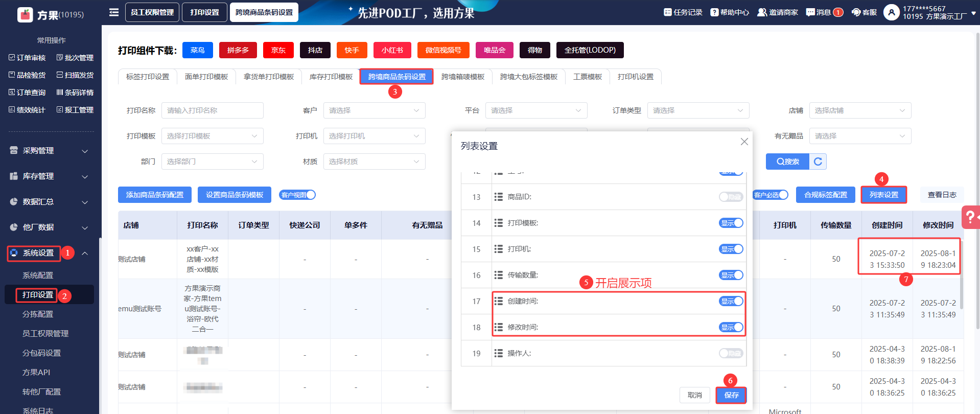The width and height of the screenshot is (980, 414).
Task: Switch to the 拿货单打印模板 tab
Action: click(269, 77)
